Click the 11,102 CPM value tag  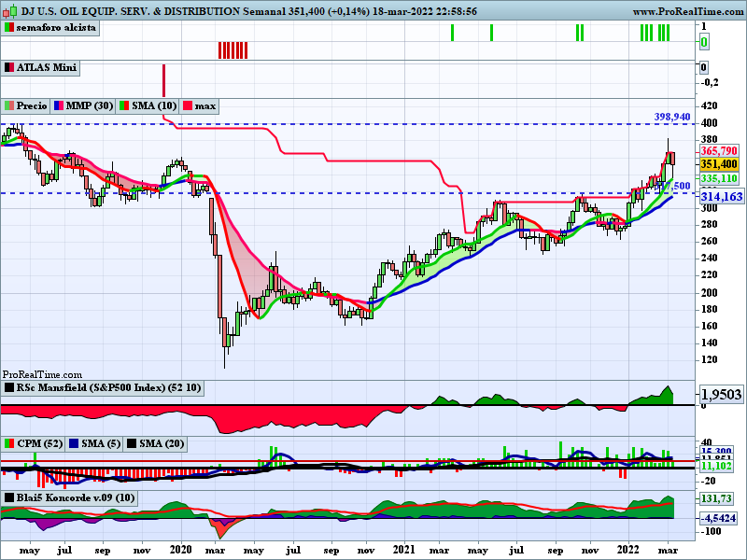click(x=716, y=466)
